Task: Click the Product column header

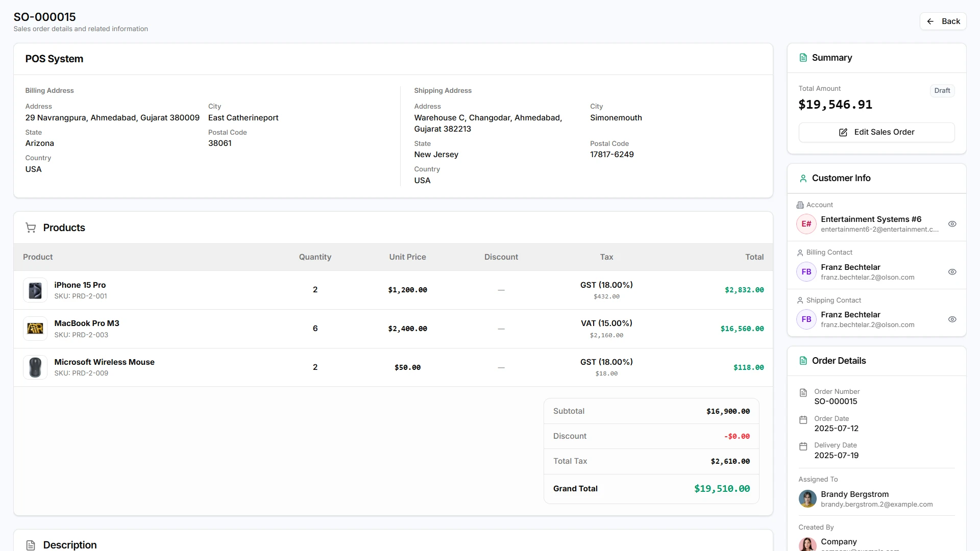Action: pyautogui.click(x=38, y=257)
